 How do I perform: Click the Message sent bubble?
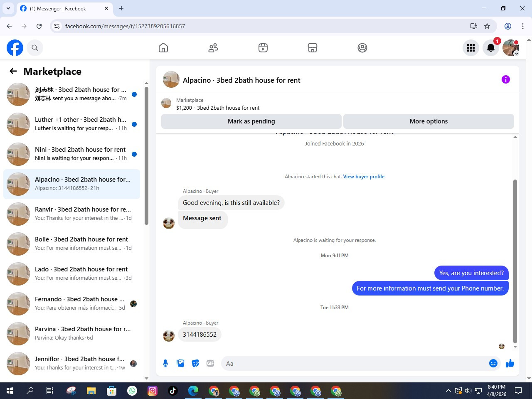click(x=202, y=219)
